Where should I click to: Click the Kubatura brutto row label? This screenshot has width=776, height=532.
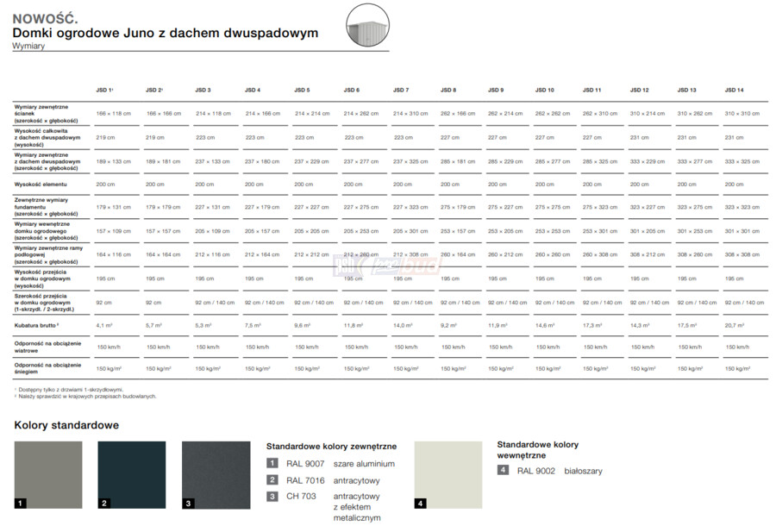tap(34, 326)
